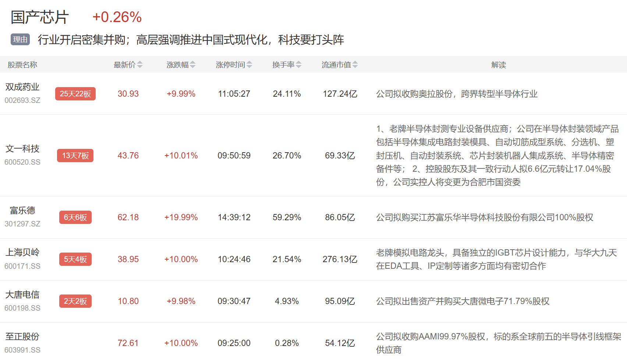Click the 25天22板 badge

click(x=75, y=94)
